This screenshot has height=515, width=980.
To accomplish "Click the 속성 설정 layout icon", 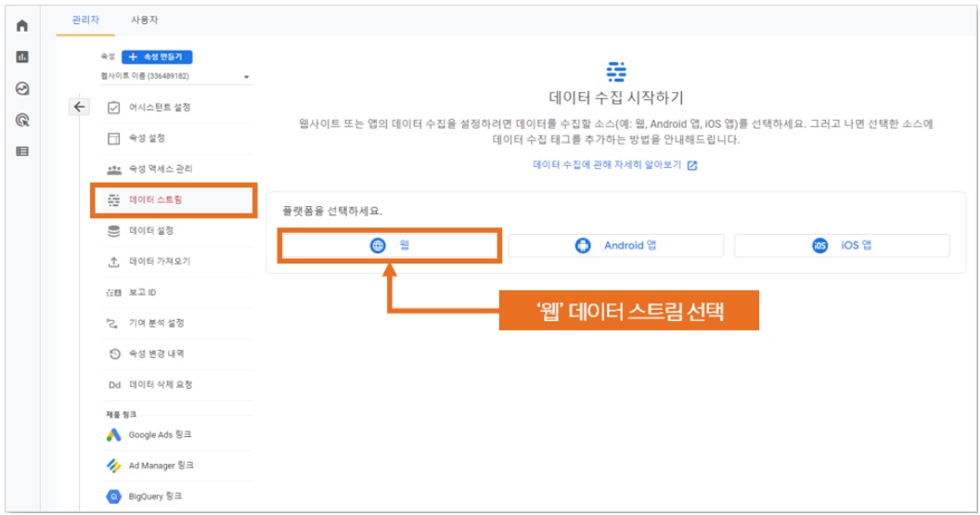I will pyautogui.click(x=114, y=138).
